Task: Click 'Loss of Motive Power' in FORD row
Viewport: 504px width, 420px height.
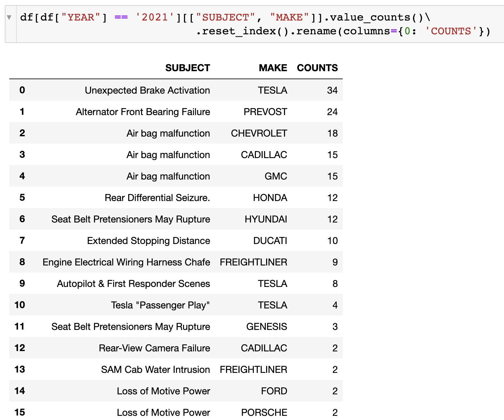Action: pos(164,391)
